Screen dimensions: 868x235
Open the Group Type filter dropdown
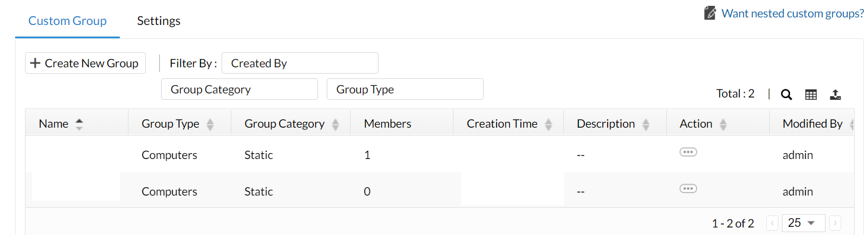[405, 89]
